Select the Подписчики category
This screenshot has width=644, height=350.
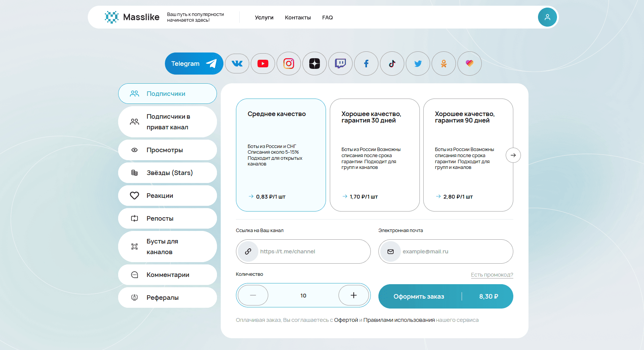point(168,94)
